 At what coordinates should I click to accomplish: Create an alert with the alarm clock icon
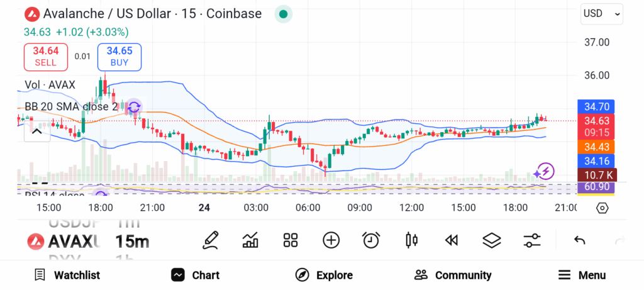coord(371,240)
